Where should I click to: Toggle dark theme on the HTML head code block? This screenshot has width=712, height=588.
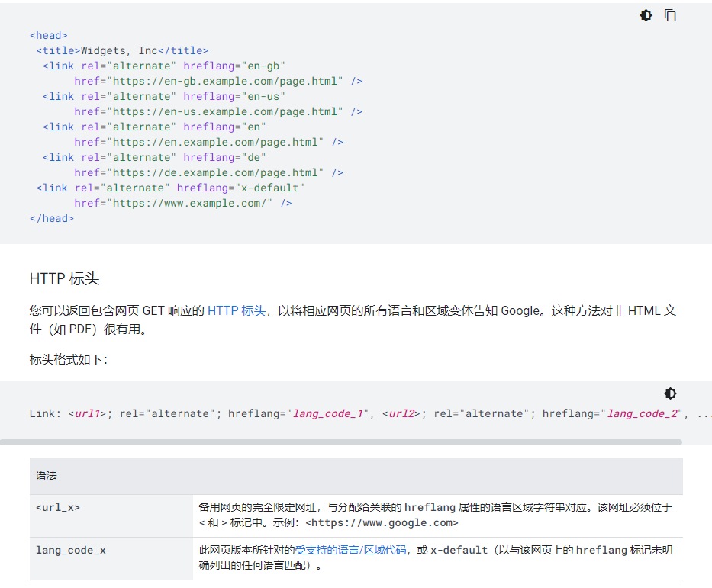(646, 15)
